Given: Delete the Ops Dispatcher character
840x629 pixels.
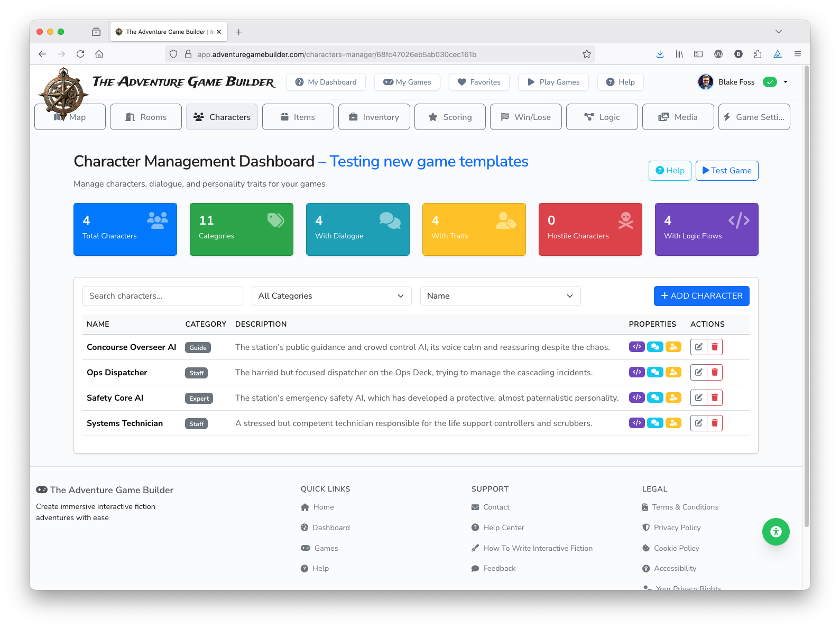Looking at the screenshot, I should (x=715, y=372).
